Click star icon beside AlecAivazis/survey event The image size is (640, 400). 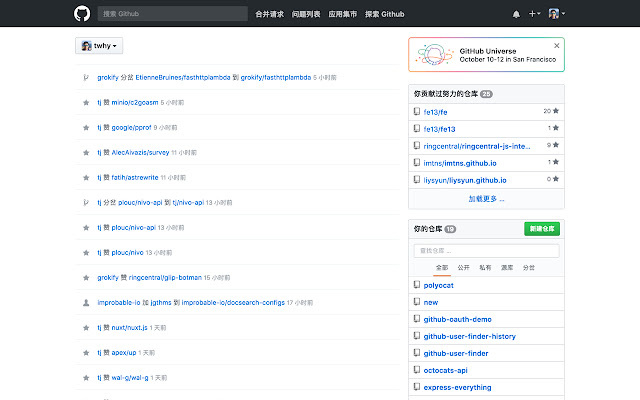click(x=86, y=153)
